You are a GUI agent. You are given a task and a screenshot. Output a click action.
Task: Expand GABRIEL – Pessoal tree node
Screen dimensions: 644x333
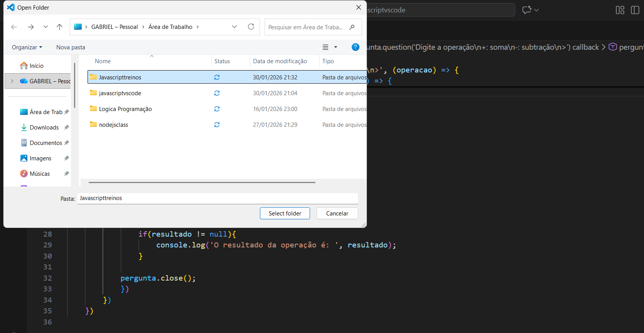point(12,81)
